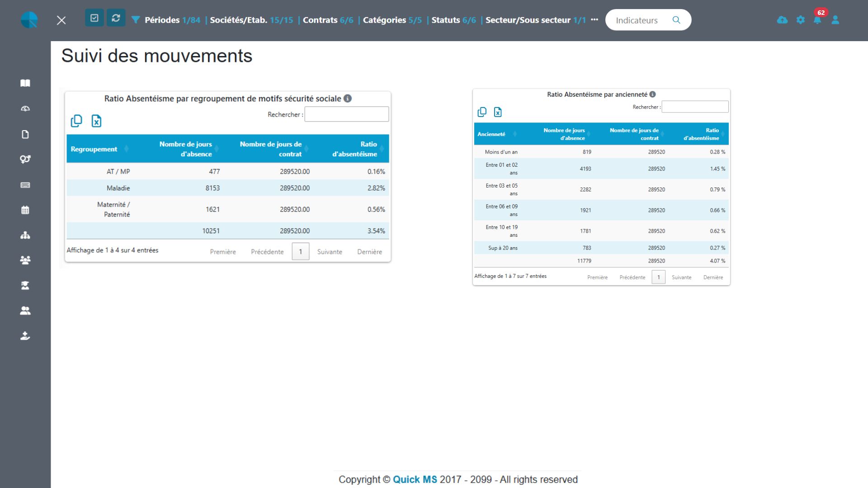Open the user profile icon
The width and height of the screenshot is (868, 488).
pyautogui.click(x=835, y=20)
